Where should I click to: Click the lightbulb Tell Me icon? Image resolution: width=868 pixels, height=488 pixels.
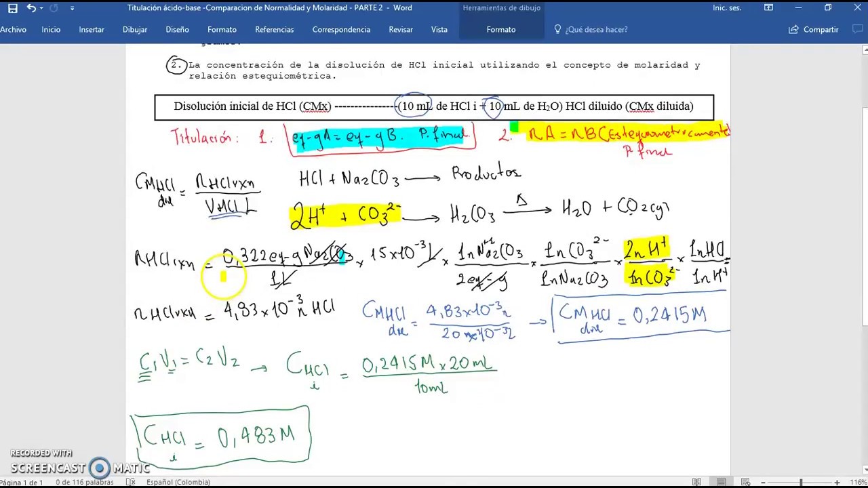click(x=557, y=30)
